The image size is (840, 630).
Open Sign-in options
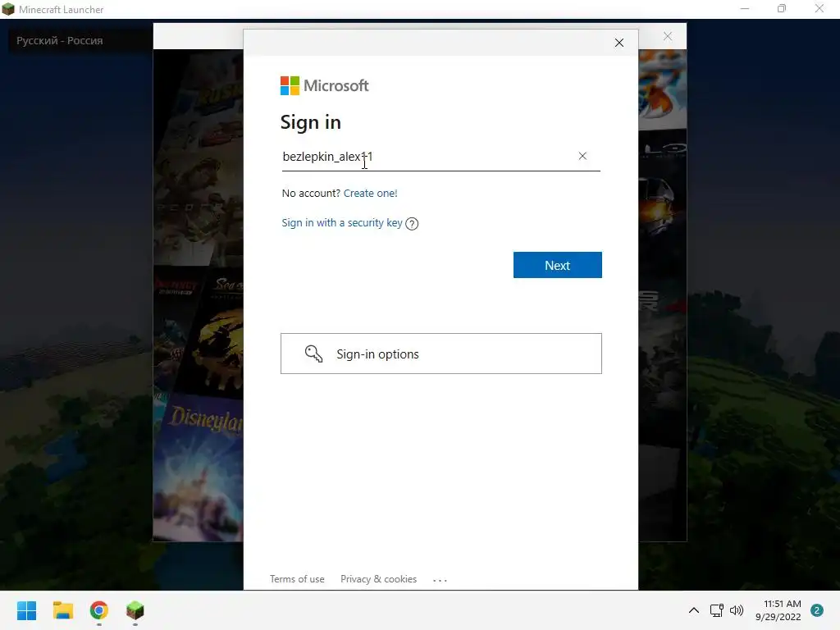click(x=441, y=354)
